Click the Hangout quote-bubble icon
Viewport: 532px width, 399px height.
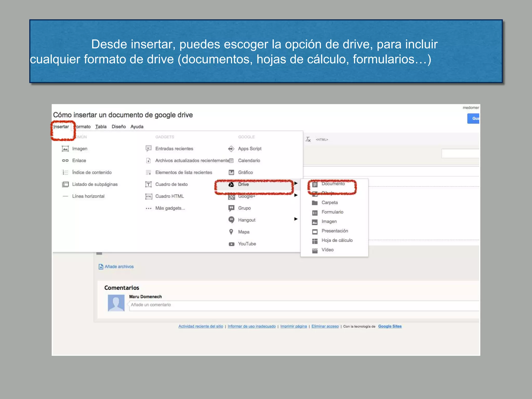click(231, 220)
